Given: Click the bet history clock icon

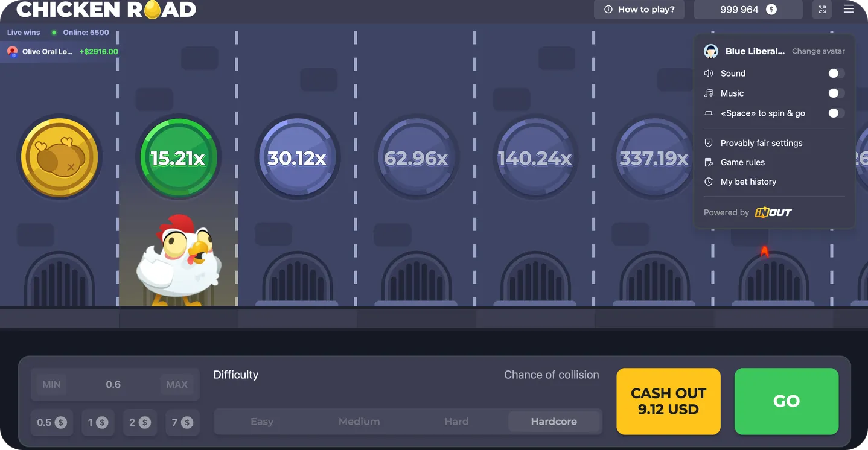Looking at the screenshot, I should pyautogui.click(x=709, y=182).
